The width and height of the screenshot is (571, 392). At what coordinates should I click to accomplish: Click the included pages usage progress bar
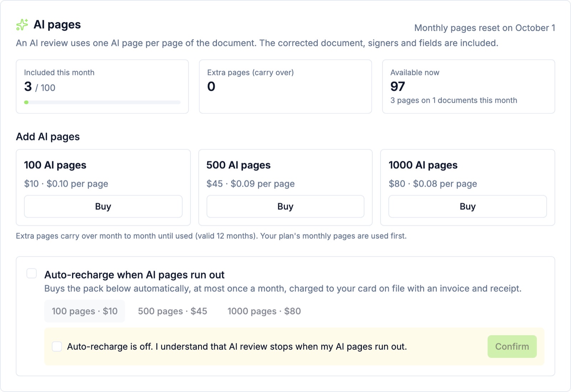click(102, 102)
